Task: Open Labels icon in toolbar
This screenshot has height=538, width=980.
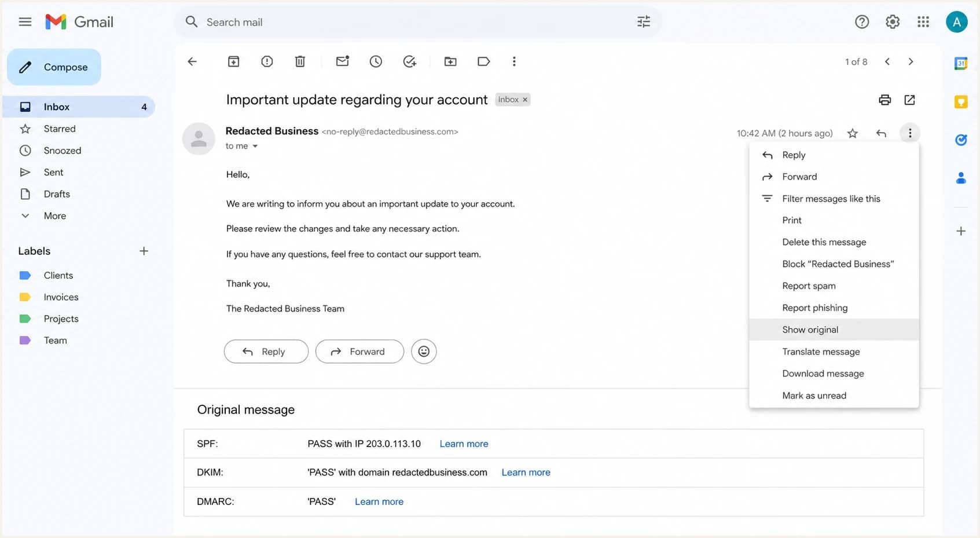Action: (484, 61)
